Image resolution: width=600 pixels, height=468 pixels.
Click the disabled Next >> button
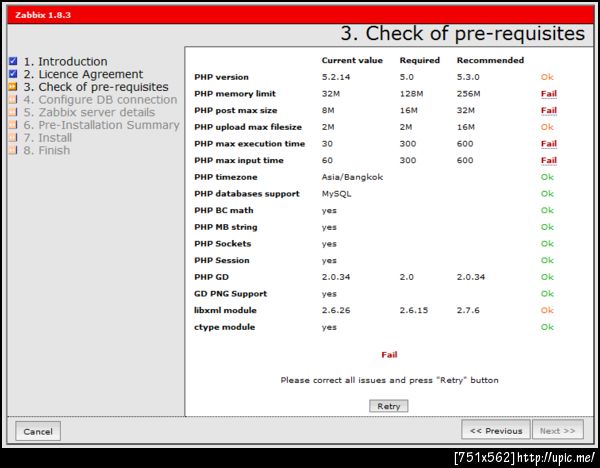[558, 430]
